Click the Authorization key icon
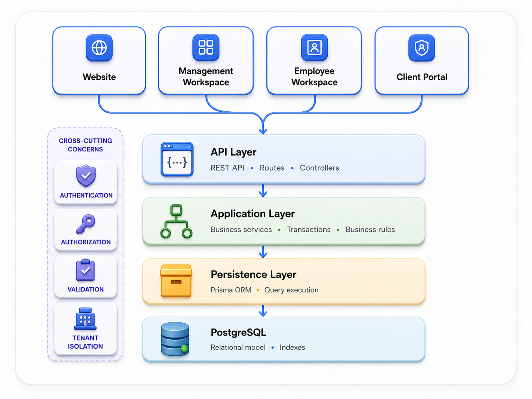Screen dimensions: 532x399 tap(86, 224)
